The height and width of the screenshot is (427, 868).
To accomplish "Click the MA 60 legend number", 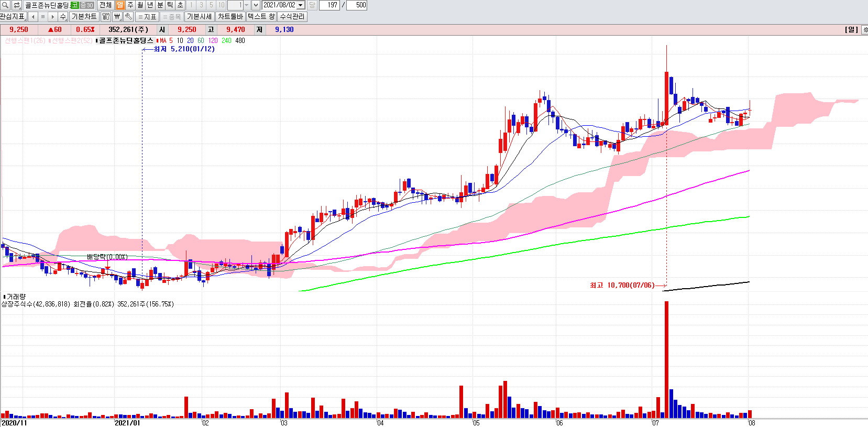I will pos(201,40).
